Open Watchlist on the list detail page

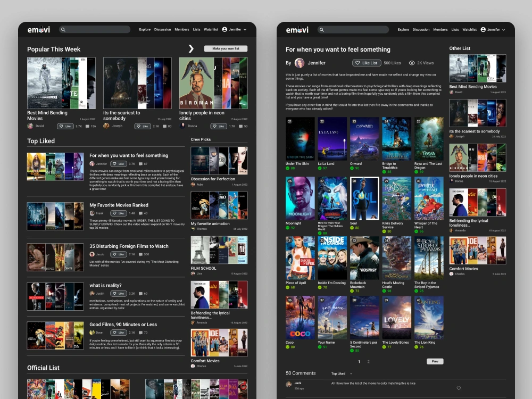[470, 30]
